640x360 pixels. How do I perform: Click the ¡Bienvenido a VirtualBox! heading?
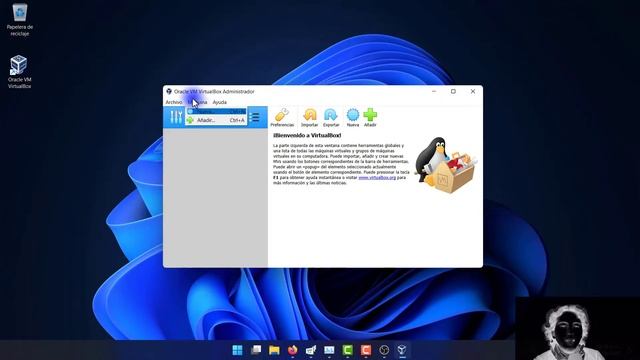307,135
